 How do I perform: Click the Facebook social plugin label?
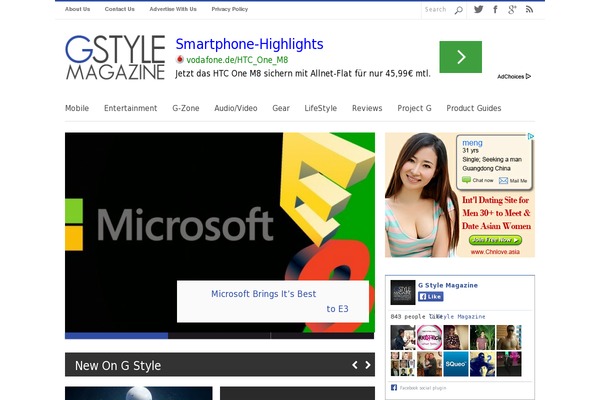click(423, 388)
